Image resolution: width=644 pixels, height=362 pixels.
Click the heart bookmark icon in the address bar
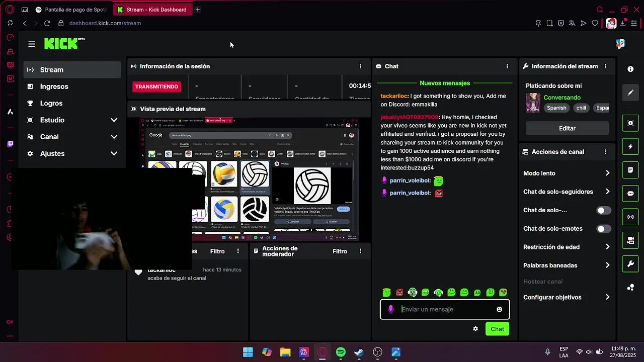point(595,23)
